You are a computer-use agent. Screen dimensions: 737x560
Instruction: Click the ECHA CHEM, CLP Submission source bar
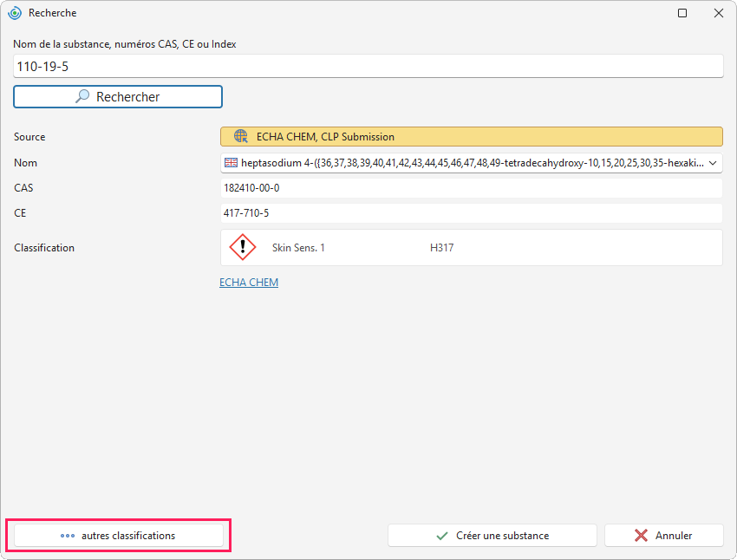472,137
